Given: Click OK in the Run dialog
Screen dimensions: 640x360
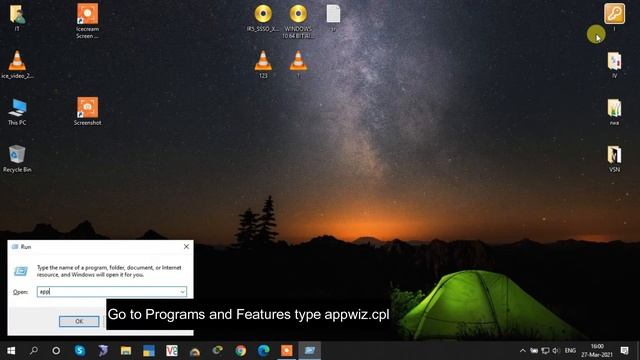Looking at the screenshot, I should pyautogui.click(x=79, y=321).
